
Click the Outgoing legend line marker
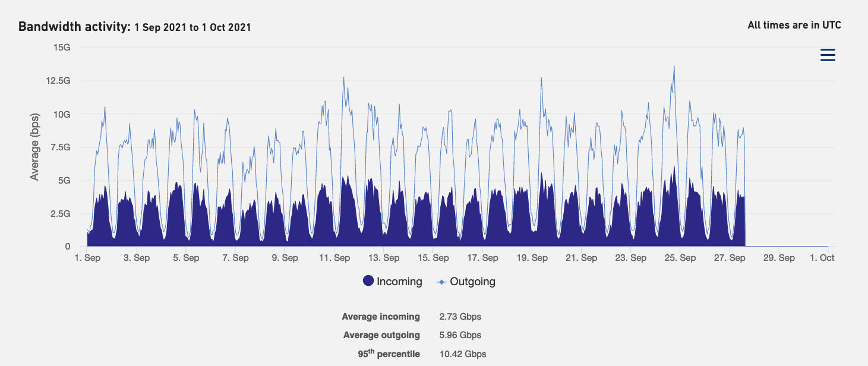click(441, 282)
